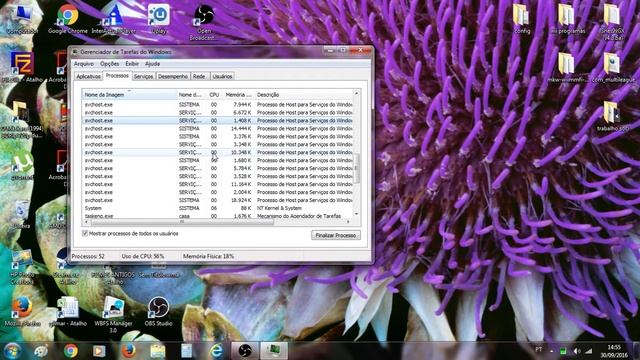This screenshot has width=640, height=360.
Task: Open the config folder on desktop
Action: point(522,19)
